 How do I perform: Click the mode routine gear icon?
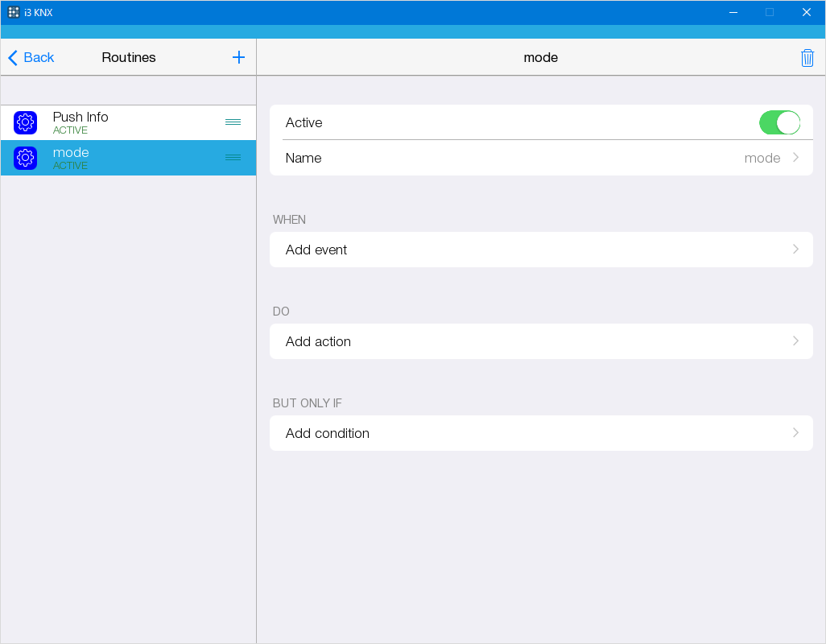click(x=25, y=158)
